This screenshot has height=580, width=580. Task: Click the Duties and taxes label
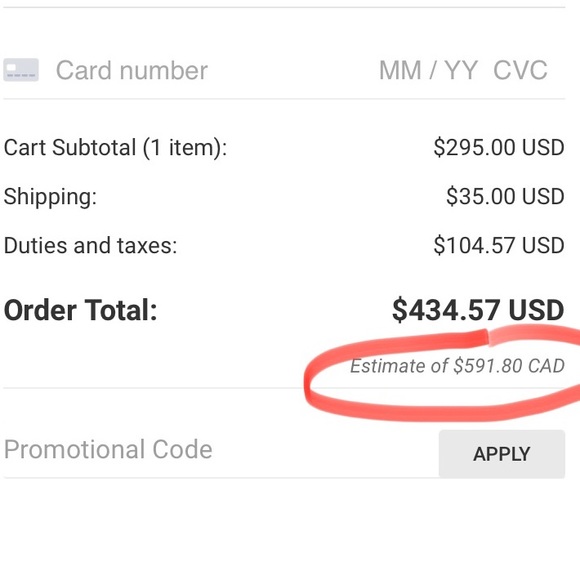tap(90, 245)
